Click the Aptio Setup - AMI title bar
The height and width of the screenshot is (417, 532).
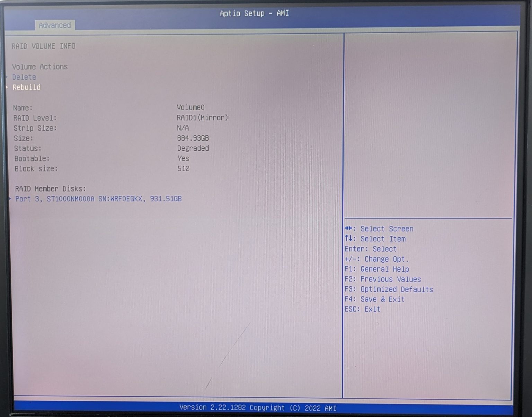coord(254,13)
